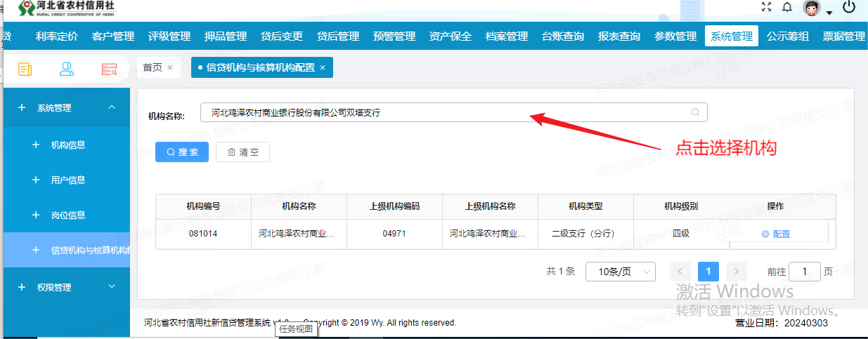Click the 机构级别 column header

[x=681, y=206]
